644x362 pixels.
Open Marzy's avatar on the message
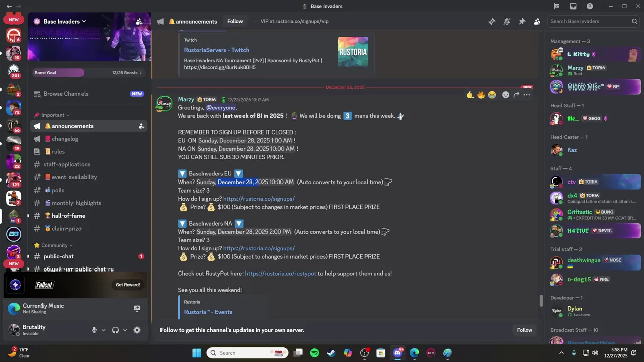(x=164, y=104)
